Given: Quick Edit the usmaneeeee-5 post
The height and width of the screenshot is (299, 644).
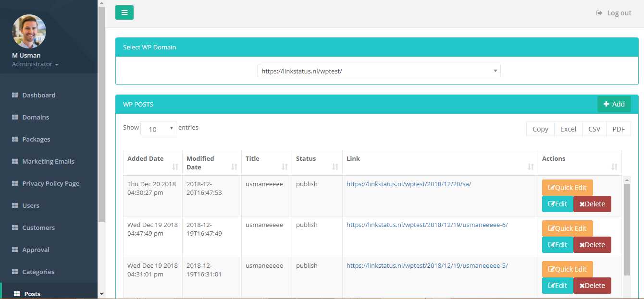Looking at the screenshot, I should (x=568, y=269).
